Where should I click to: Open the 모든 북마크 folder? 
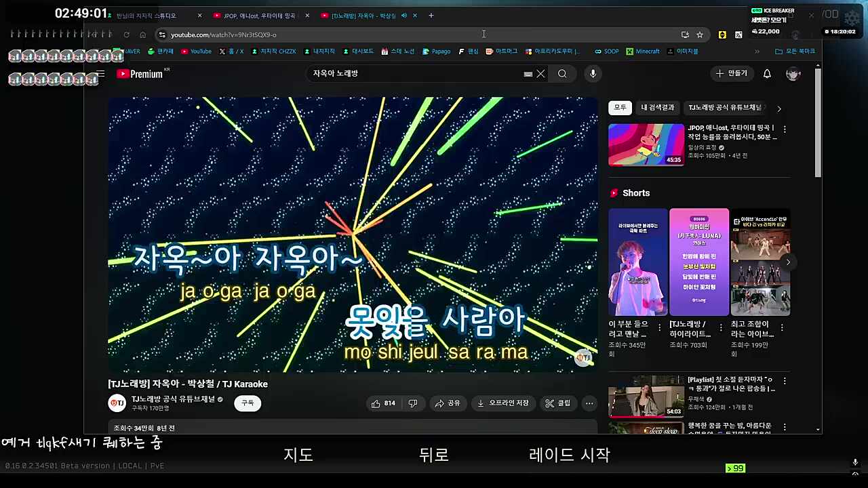pyautogui.click(x=795, y=52)
